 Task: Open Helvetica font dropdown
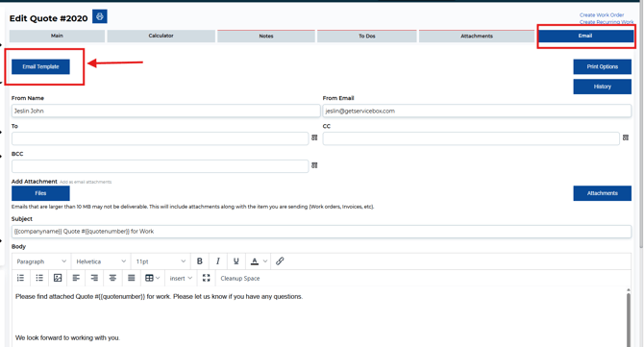coord(101,261)
